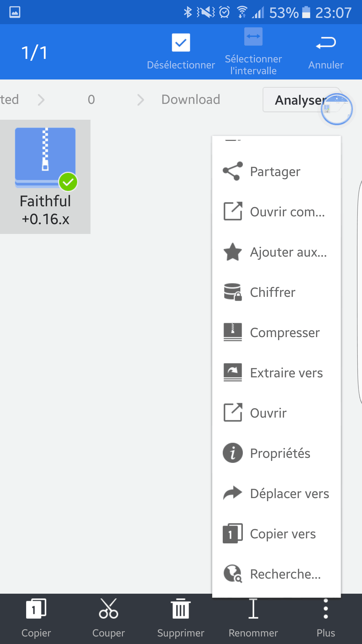Tap the Copier icon in bottom bar
362x644 pixels.
click(x=36, y=609)
